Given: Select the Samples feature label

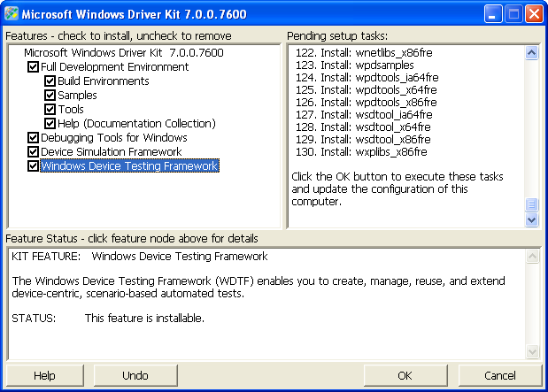Looking at the screenshot, I should (77, 95).
